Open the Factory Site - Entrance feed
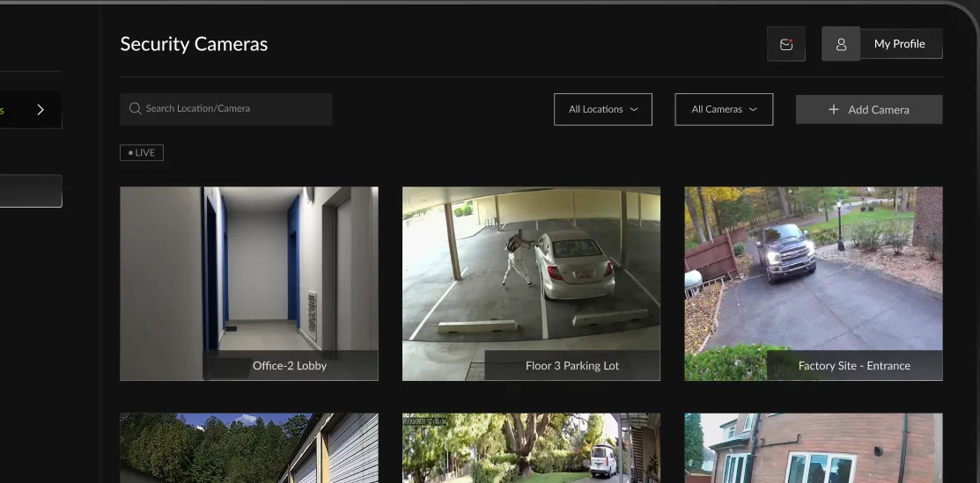 [x=813, y=283]
